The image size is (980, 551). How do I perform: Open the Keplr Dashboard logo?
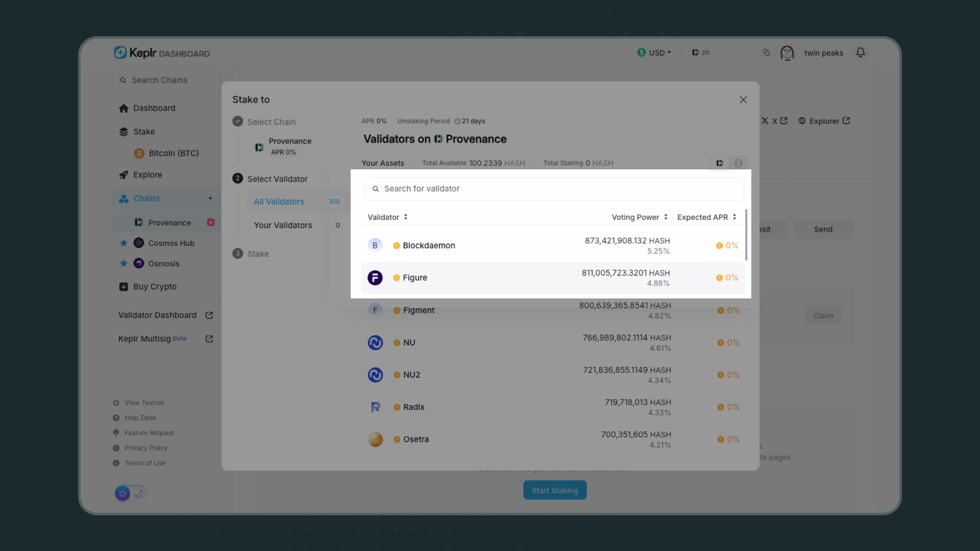click(161, 53)
